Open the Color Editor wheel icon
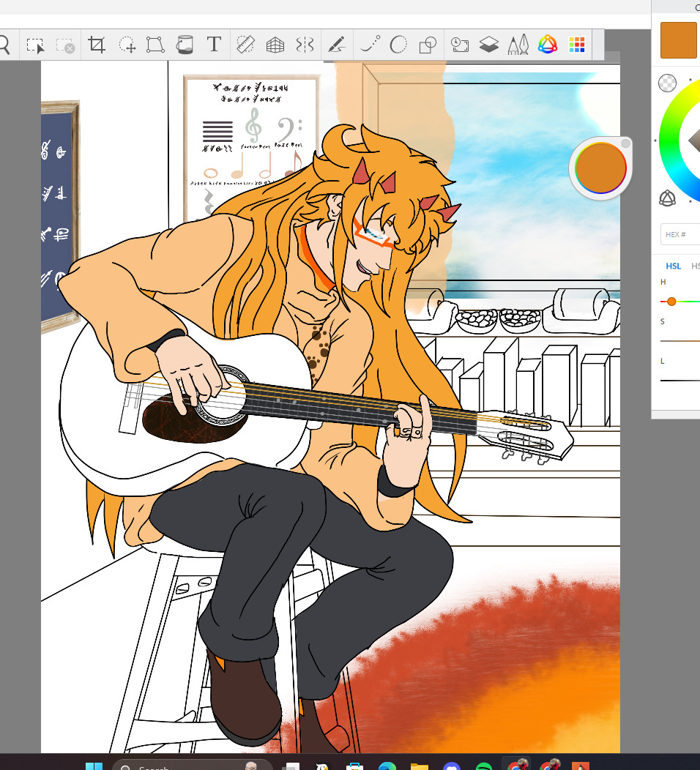The height and width of the screenshot is (770, 700). tap(548, 45)
